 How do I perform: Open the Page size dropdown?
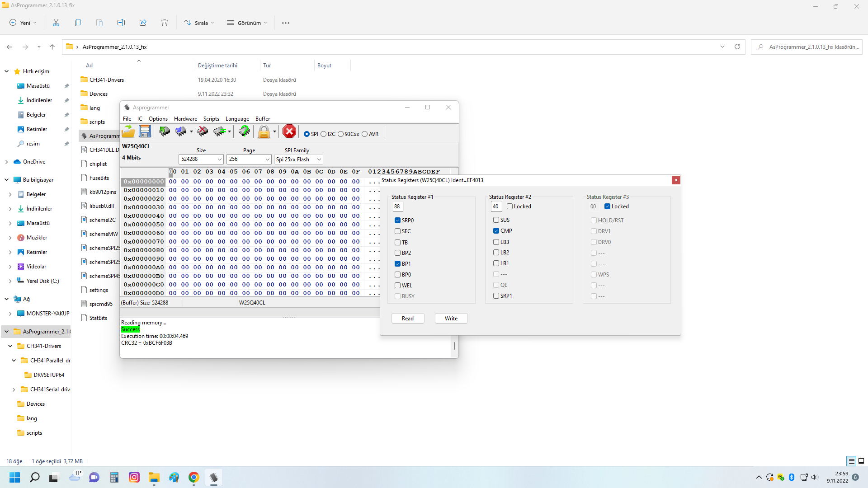[x=267, y=159]
